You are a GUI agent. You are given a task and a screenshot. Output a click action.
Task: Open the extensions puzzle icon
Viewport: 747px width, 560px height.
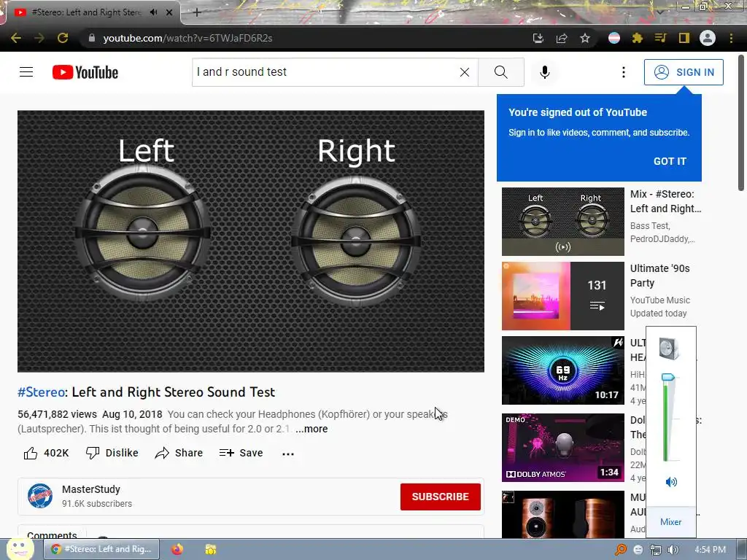(638, 38)
